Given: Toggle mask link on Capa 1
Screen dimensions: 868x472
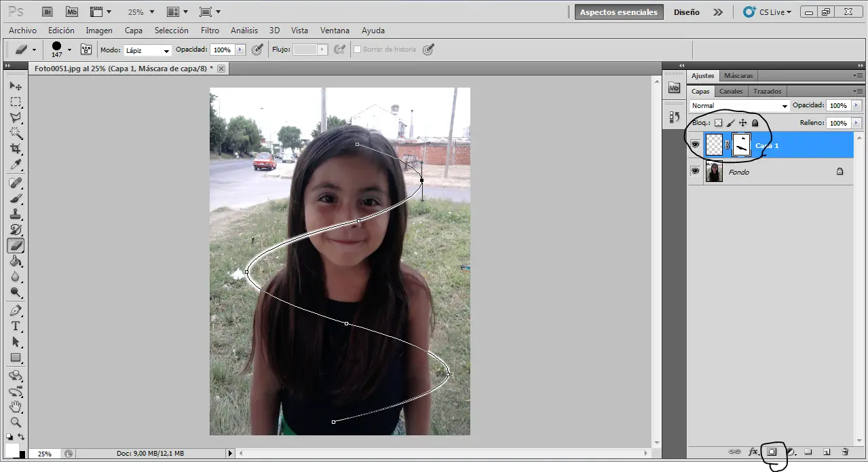Looking at the screenshot, I should click(x=728, y=145).
